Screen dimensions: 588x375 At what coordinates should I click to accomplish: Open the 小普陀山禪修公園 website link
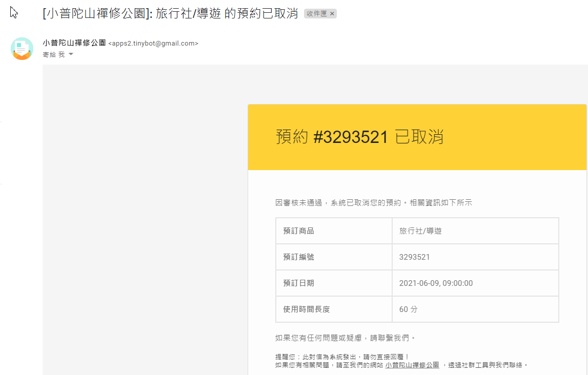(x=412, y=365)
